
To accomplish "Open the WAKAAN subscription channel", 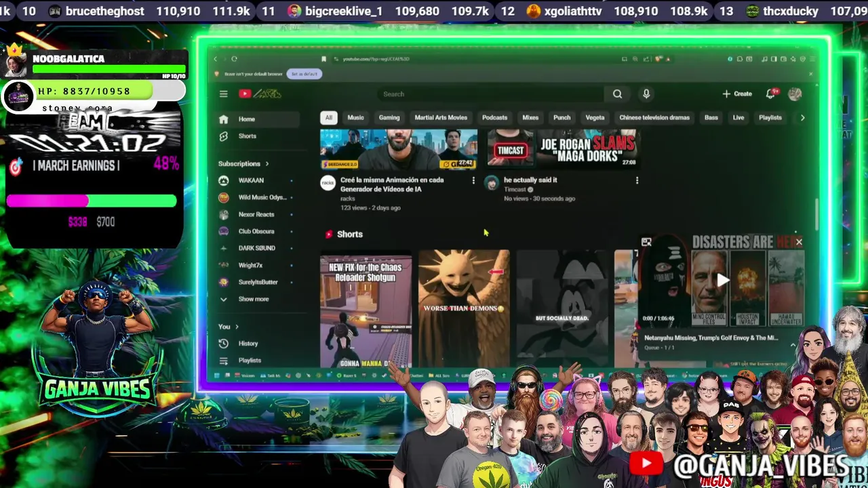I will [x=257, y=180].
